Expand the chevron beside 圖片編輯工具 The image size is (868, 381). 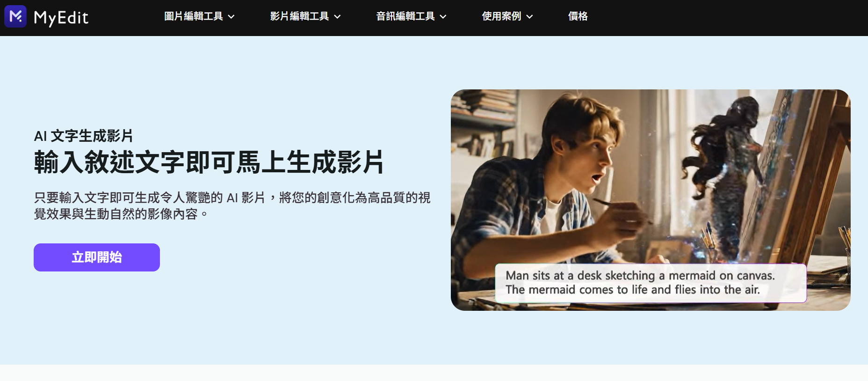[231, 17]
